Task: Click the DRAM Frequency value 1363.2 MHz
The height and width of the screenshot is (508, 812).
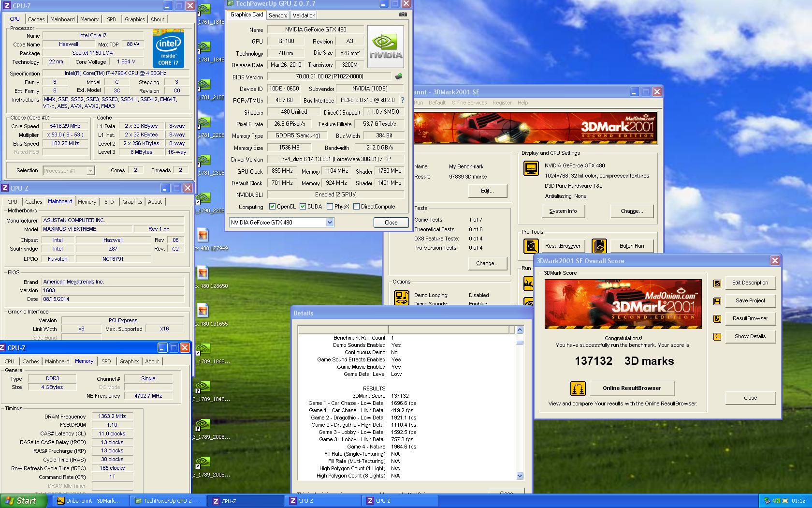Action: click(x=112, y=416)
